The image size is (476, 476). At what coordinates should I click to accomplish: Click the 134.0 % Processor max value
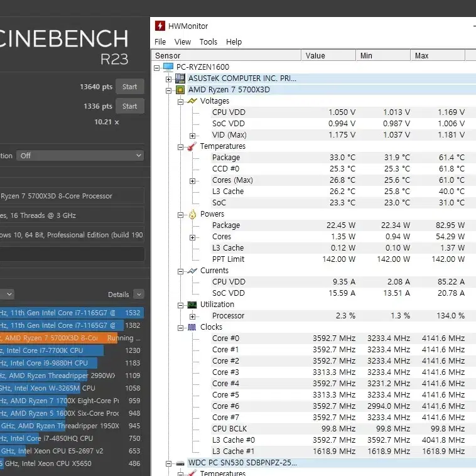[450, 316]
